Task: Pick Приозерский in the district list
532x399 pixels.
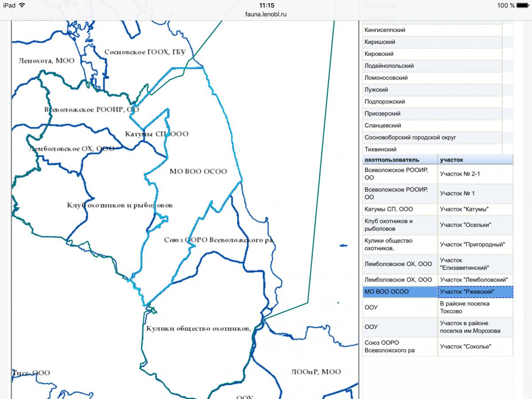Action: point(382,113)
